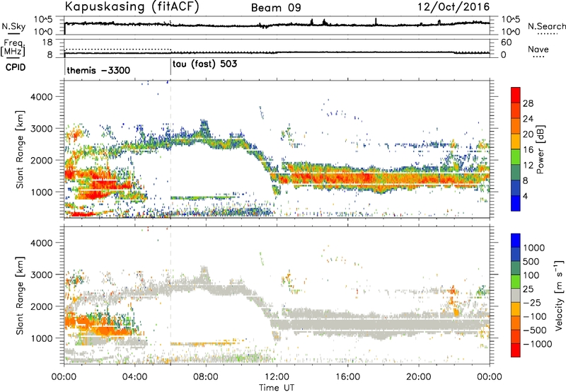566x392 pixels.
Task: Click the Beam 09 label
Action: point(276,8)
